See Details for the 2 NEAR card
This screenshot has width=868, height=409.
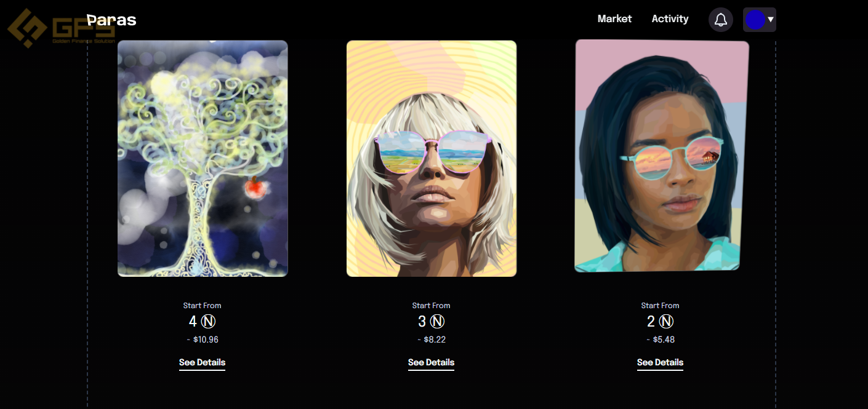660,362
